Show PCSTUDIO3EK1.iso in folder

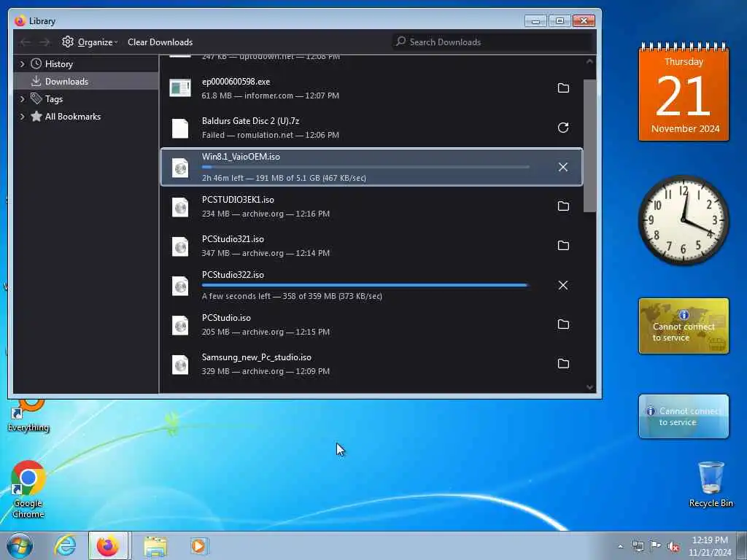point(563,206)
